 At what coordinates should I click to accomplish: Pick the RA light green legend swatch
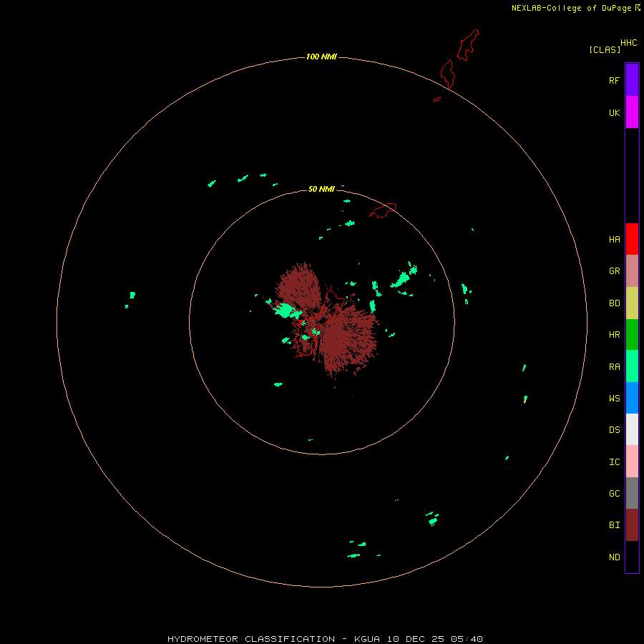coord(632,366)
